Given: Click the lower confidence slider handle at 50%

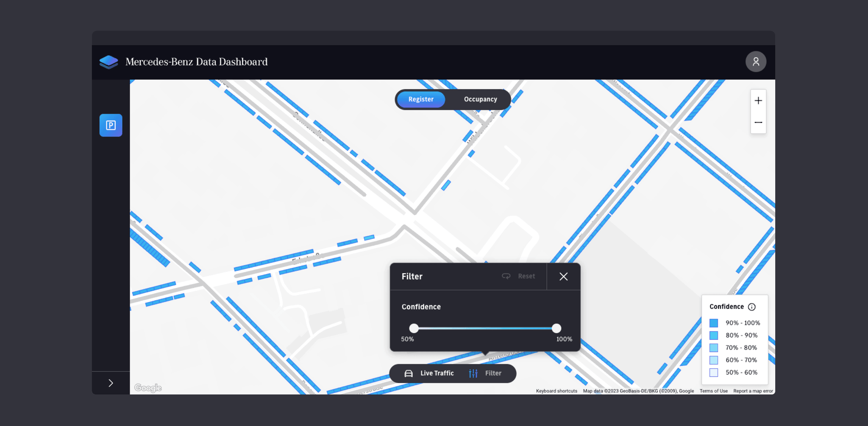Looking at the screenshot, I should click(x=414, y=328).
